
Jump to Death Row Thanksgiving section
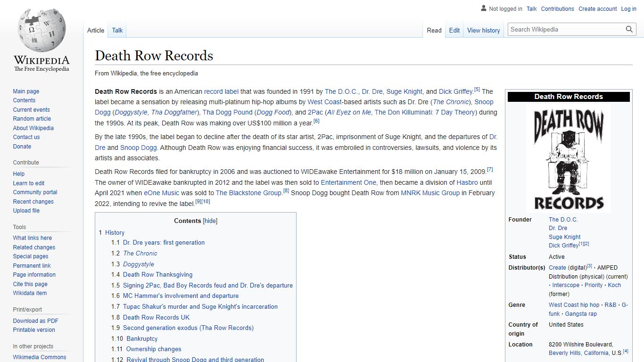tap(157, 274)
